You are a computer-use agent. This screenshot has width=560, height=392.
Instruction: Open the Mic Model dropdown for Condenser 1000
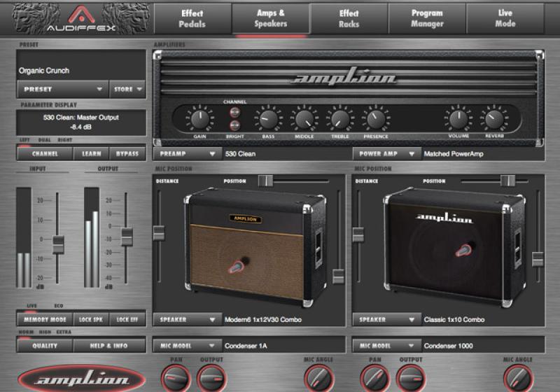coord(387,346)
